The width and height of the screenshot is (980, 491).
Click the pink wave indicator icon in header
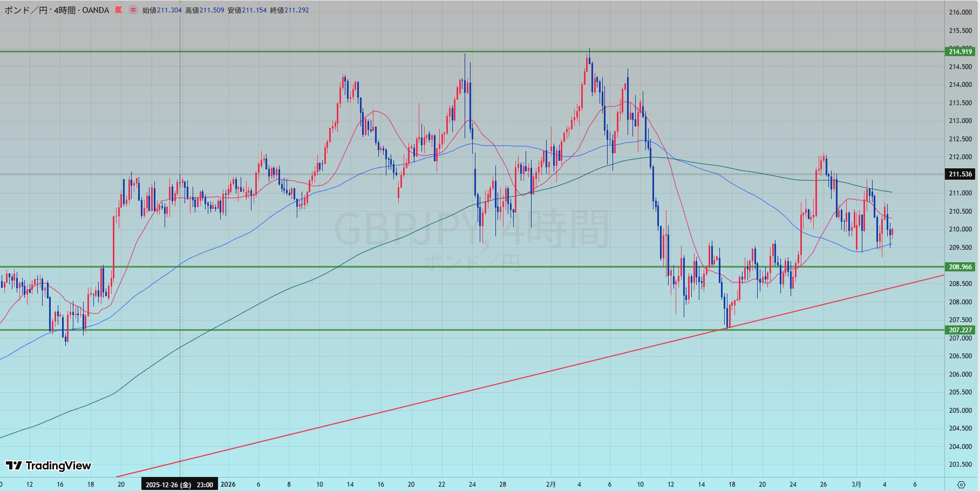(x=133, y=10)
